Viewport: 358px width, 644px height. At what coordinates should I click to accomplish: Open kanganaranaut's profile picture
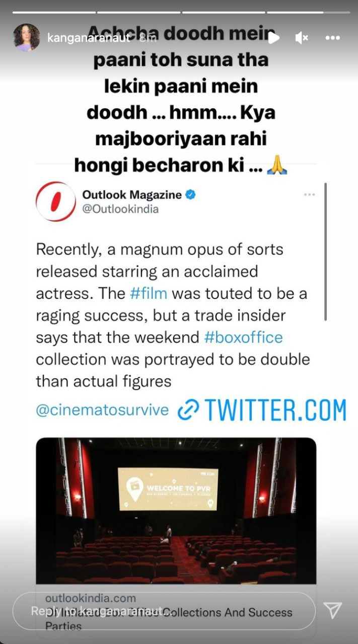click(27, 38)
